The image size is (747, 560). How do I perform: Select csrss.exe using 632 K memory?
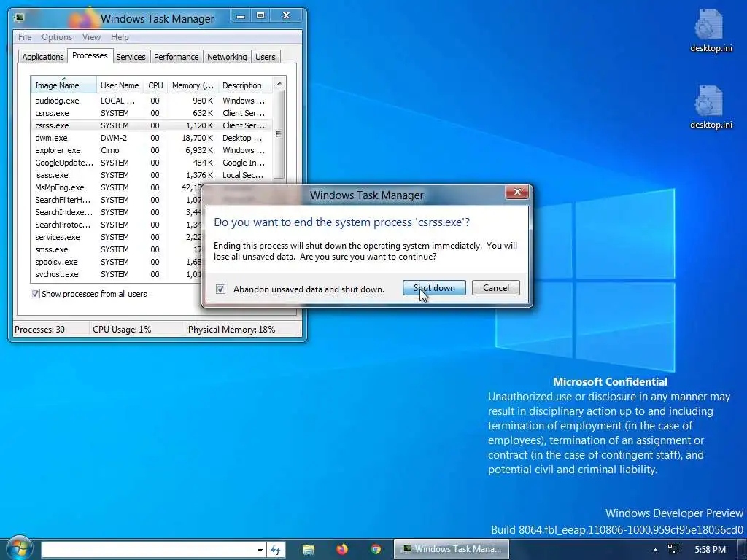tap(152, 113)
